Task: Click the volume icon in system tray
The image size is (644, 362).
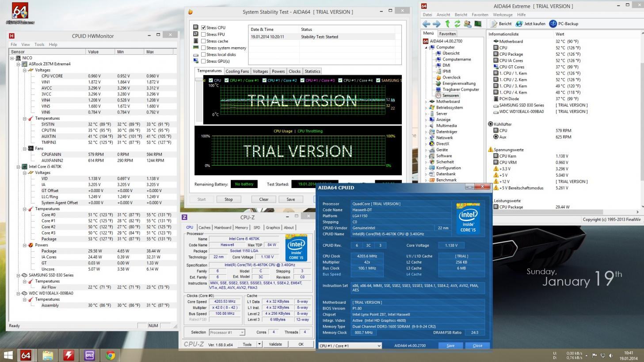Action: pyautogui.click(x=610, y=355)
